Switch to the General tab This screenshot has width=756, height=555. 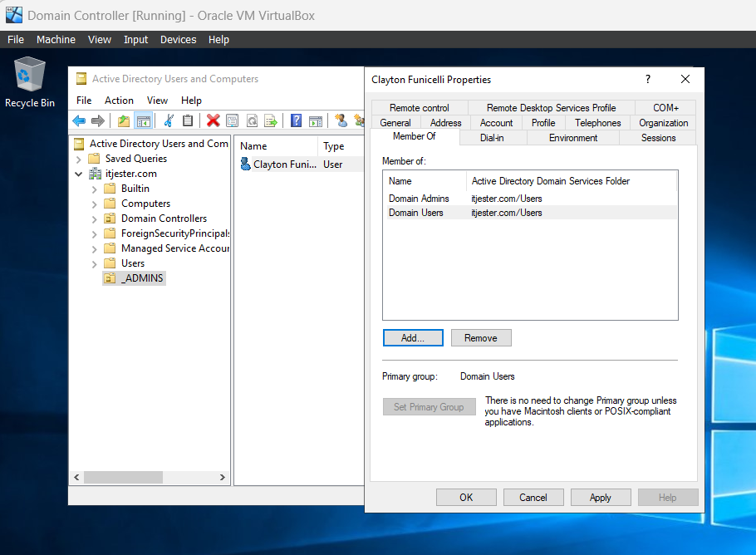click(x=395, y=123)
